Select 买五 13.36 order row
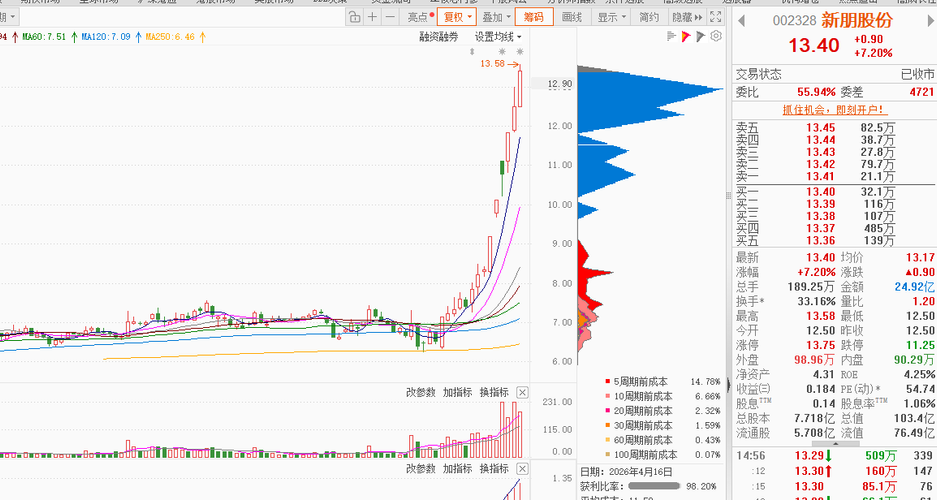 [x=835, y=241]
